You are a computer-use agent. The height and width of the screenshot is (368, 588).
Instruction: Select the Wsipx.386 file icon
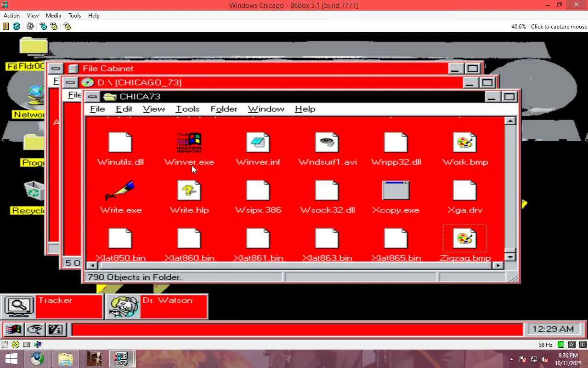(258, 190)
